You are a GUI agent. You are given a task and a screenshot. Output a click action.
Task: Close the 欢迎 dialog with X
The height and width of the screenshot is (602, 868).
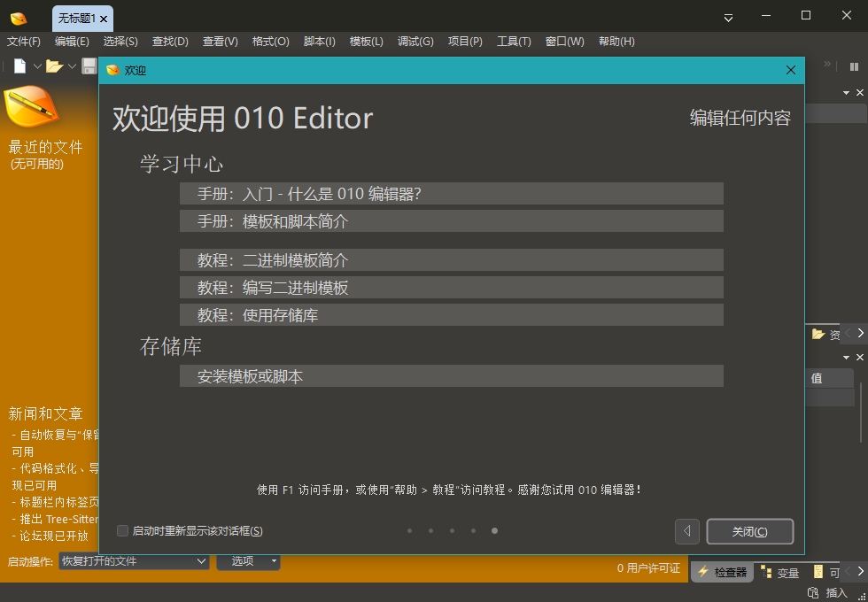coord(790,70)
